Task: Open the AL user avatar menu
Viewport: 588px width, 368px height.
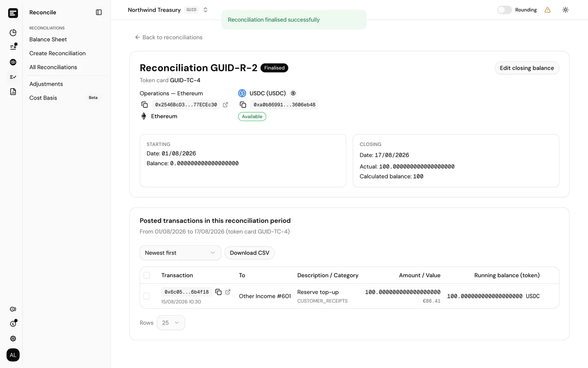Action: point(13,355)
